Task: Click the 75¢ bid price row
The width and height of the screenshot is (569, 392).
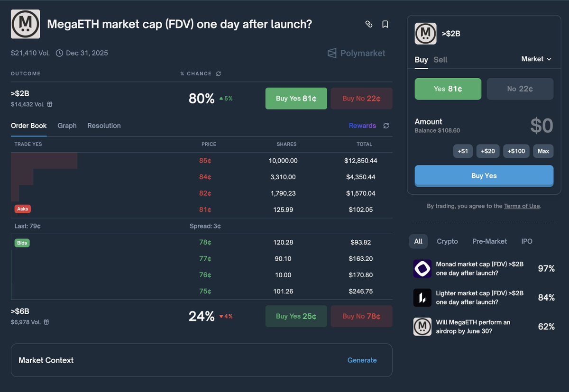Action: coord(202,291)
